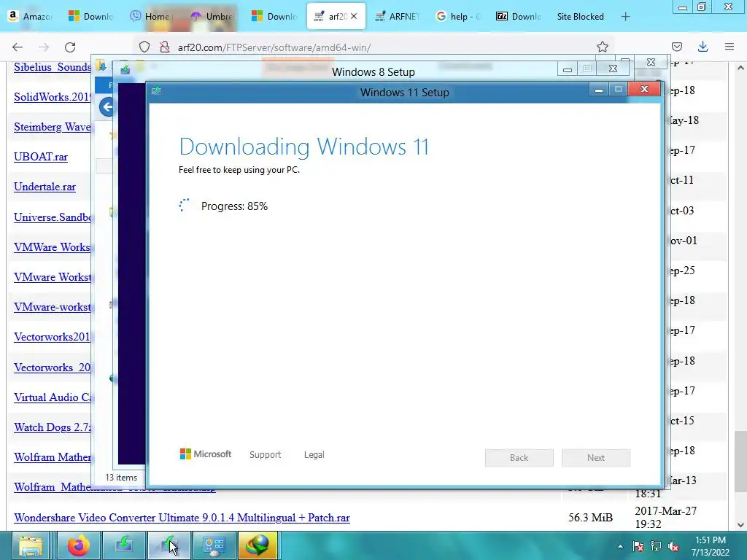Open the Legal link in Windows 11 Setup
The height and width of the screenshot is (560, 747).
pos(314,455)
